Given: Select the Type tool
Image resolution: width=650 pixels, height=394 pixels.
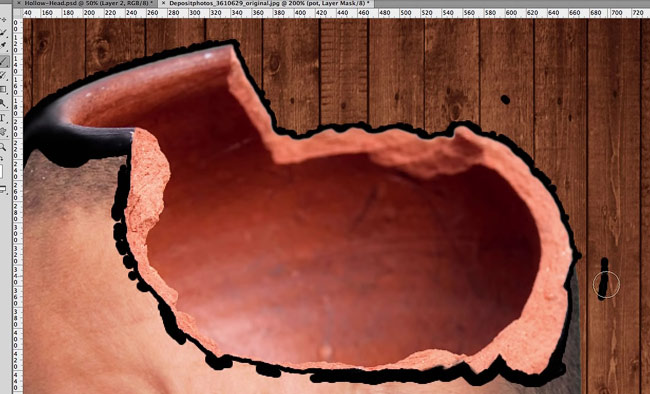Looking at the screenshot, I should point(3,118).
